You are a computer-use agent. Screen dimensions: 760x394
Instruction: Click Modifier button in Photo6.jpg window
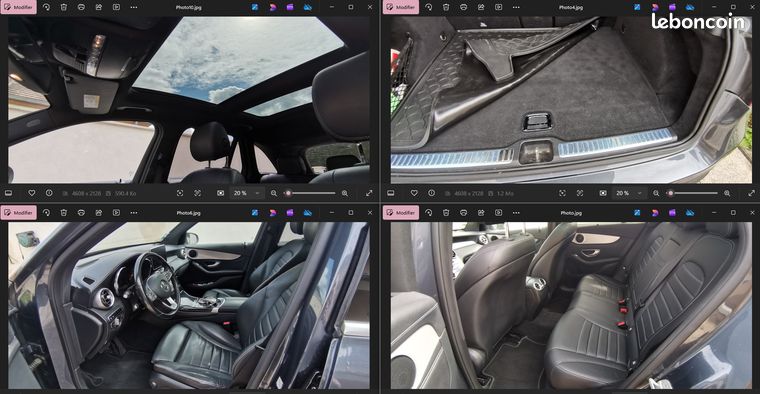18,213
